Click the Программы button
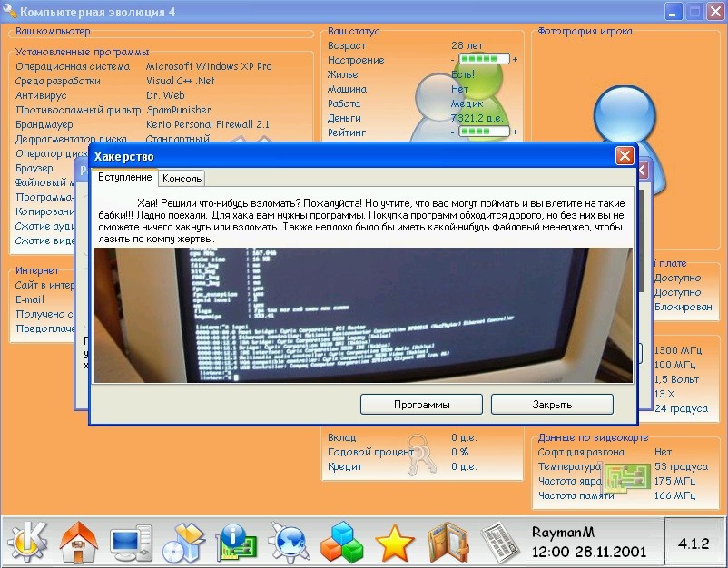 click(421, 405)
